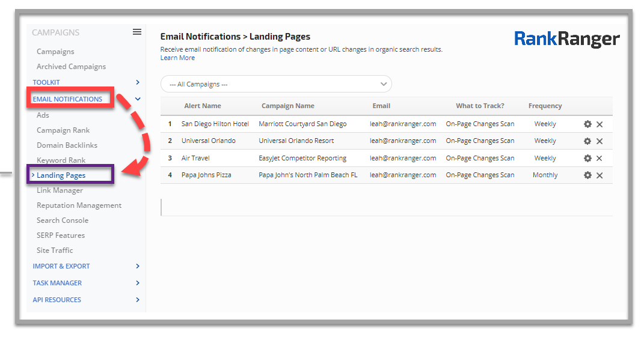Expand the Import & Export section
The image size is (644, 343).
point(138,266)
